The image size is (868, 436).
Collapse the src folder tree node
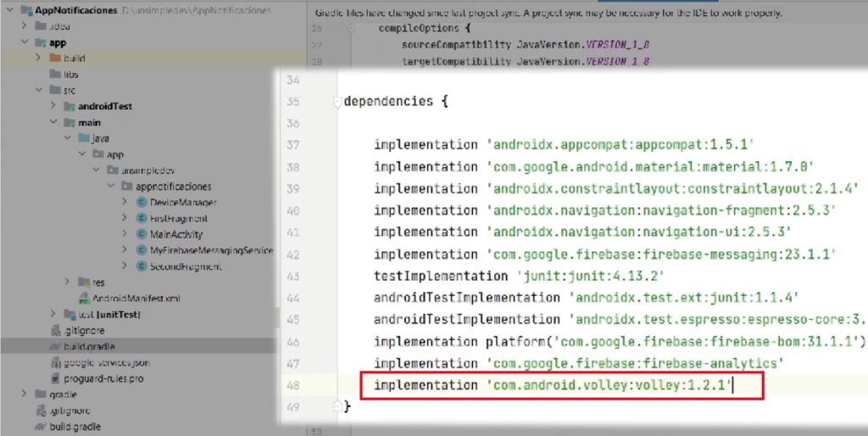[38, 91]
